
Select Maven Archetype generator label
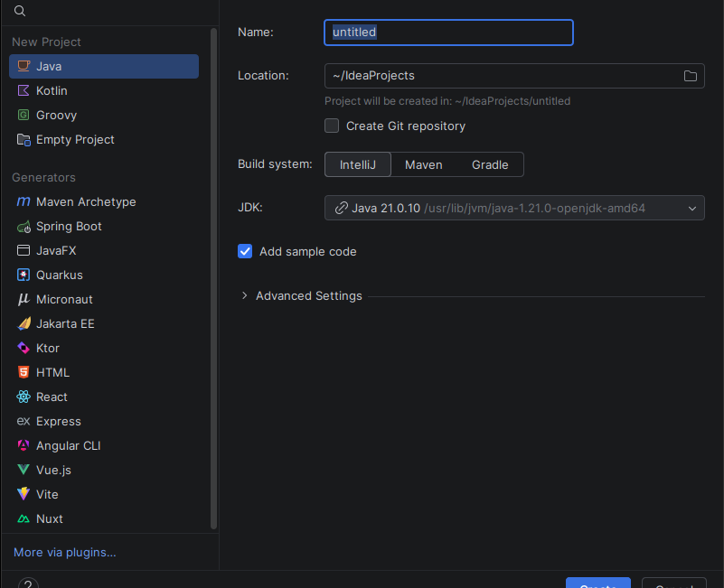[x=86, y=202]
